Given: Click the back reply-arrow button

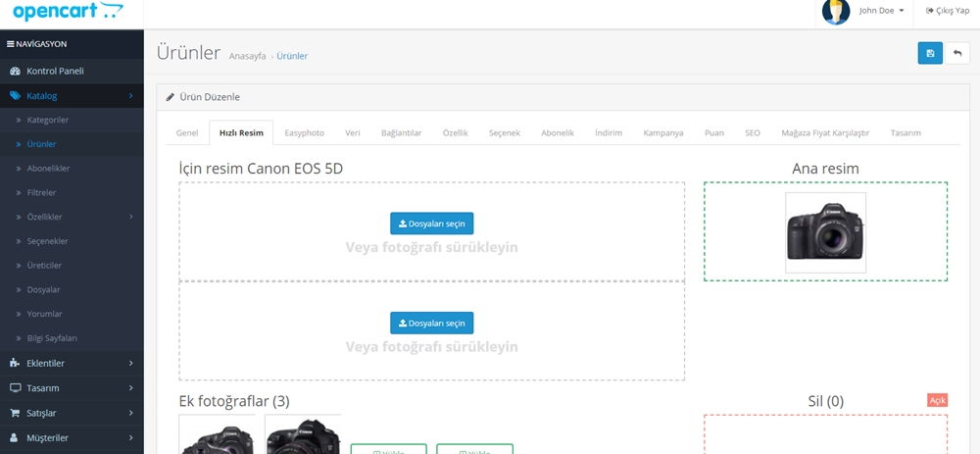Looking at the screenshot, I should pos(957,53).
